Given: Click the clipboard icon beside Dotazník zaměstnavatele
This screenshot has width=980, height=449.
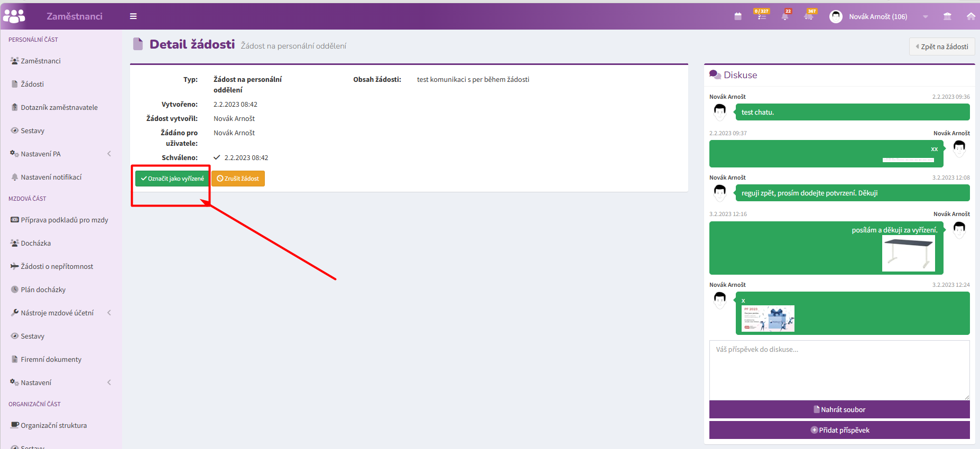Looking at the screenshot, I should (15, 107).
